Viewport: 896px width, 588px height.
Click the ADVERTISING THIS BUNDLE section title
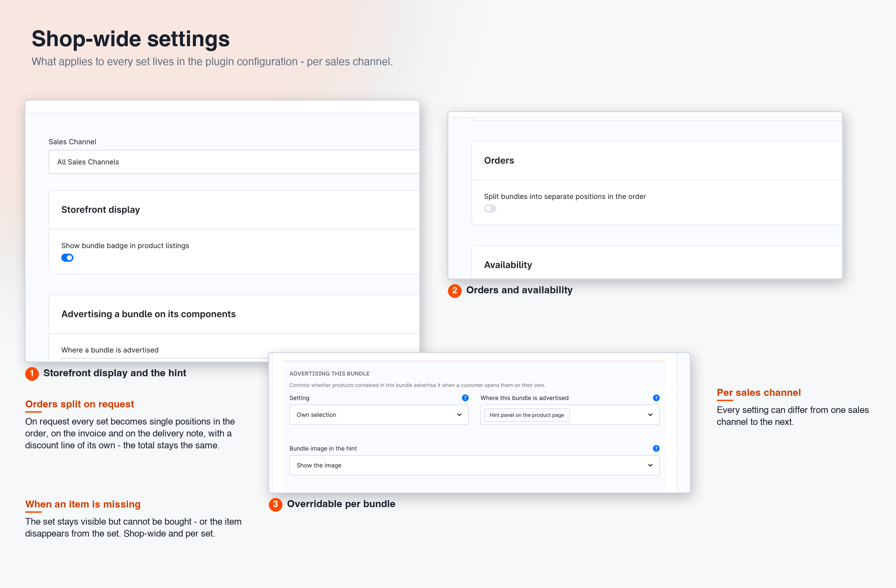pyautogui.click(x=329, y=373)
